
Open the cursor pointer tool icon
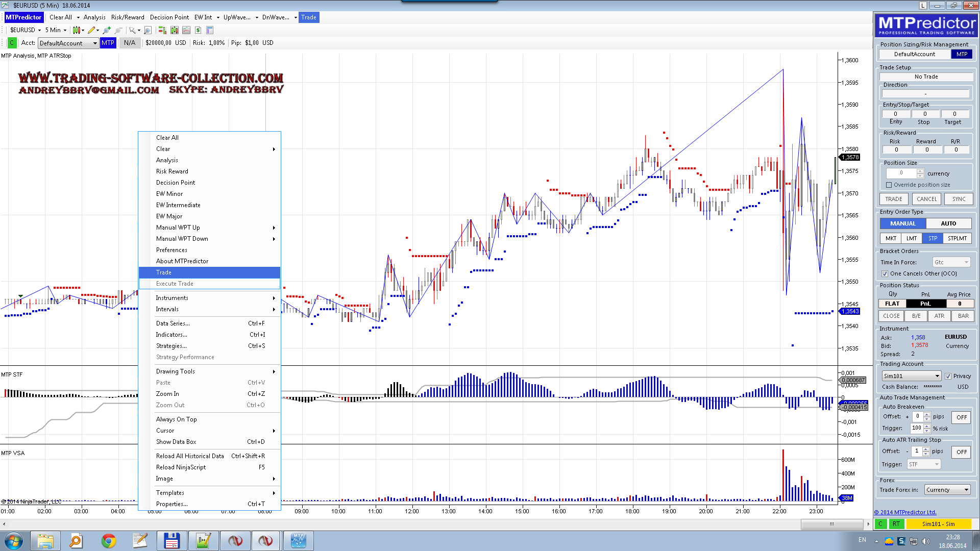tap(132, 30)
